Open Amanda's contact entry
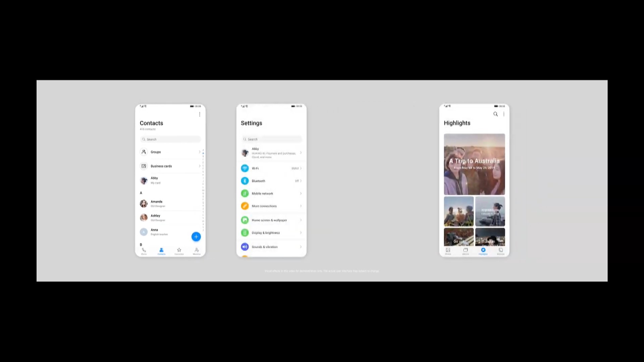Screen dimensions: 644x362 click(x=157, y=203)
